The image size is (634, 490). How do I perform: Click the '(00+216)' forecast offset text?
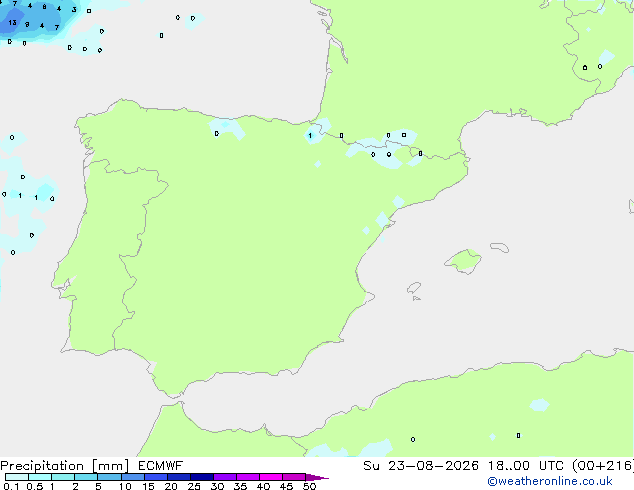603,466
